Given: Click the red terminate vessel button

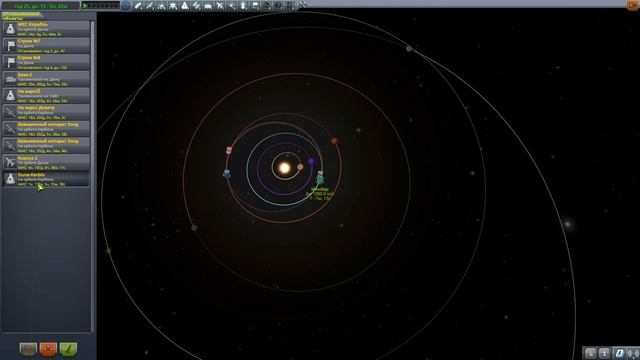Looking at the screenshot, I should 48,349.
